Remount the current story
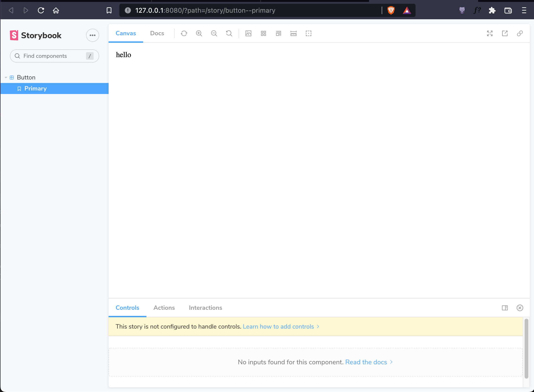Viewport: 534px width, 392px height. 184,33
